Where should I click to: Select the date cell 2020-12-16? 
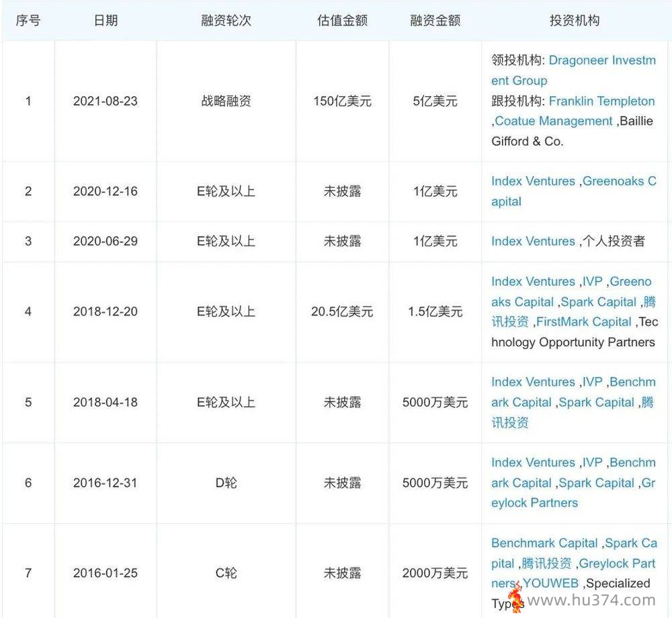(x=106, y=191)
